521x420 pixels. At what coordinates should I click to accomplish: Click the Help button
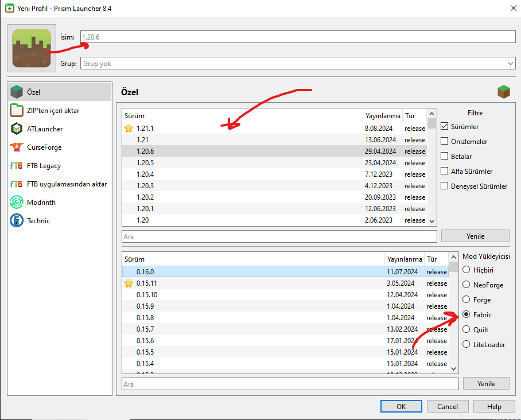494,406
